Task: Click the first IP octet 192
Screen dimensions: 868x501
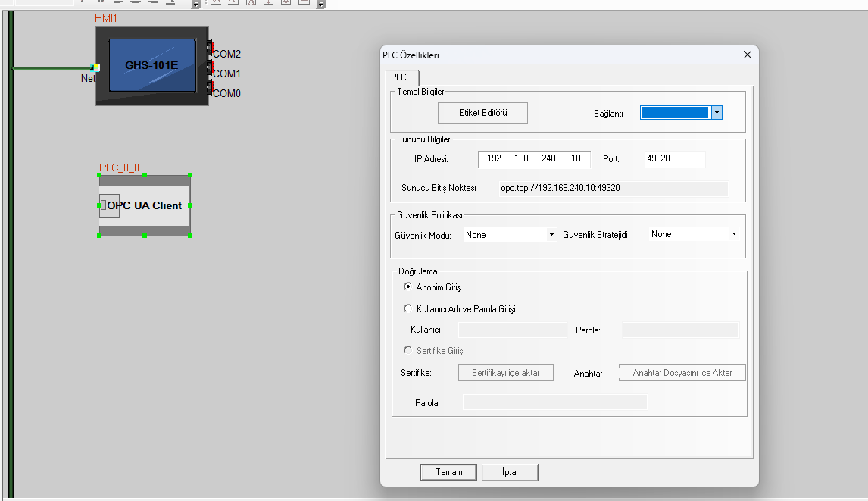Action: tap(494, 158)
